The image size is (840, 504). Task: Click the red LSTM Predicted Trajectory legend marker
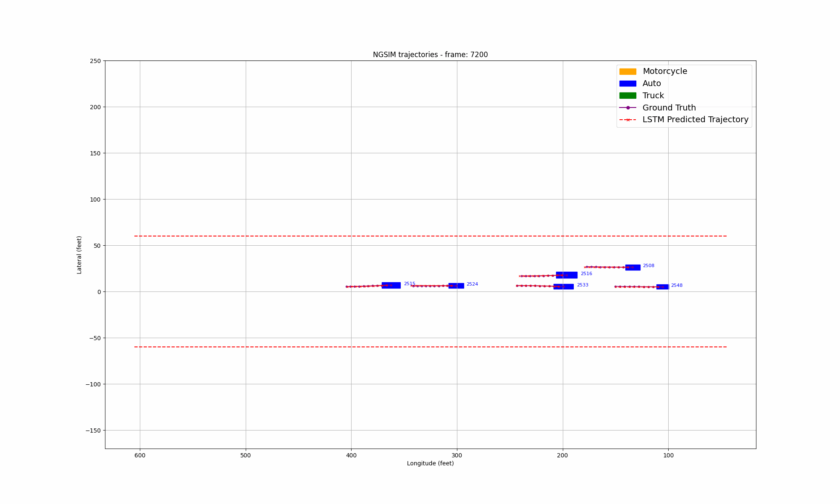627,120
